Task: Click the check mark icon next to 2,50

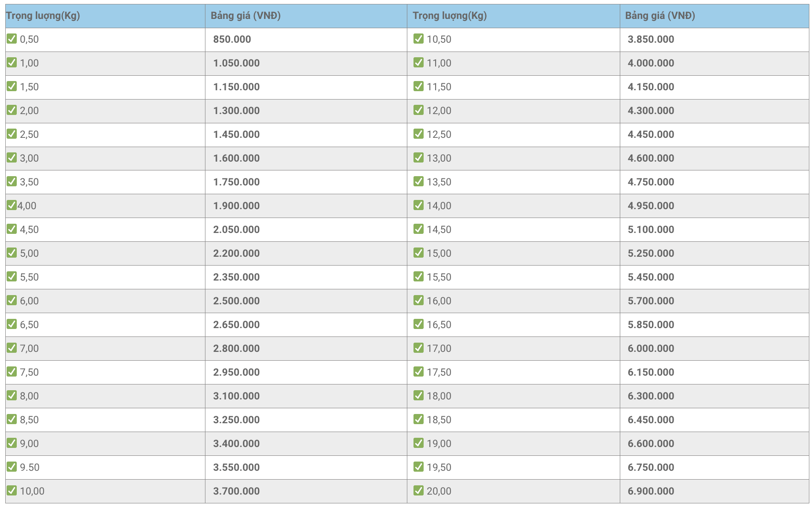Action: 11,134
